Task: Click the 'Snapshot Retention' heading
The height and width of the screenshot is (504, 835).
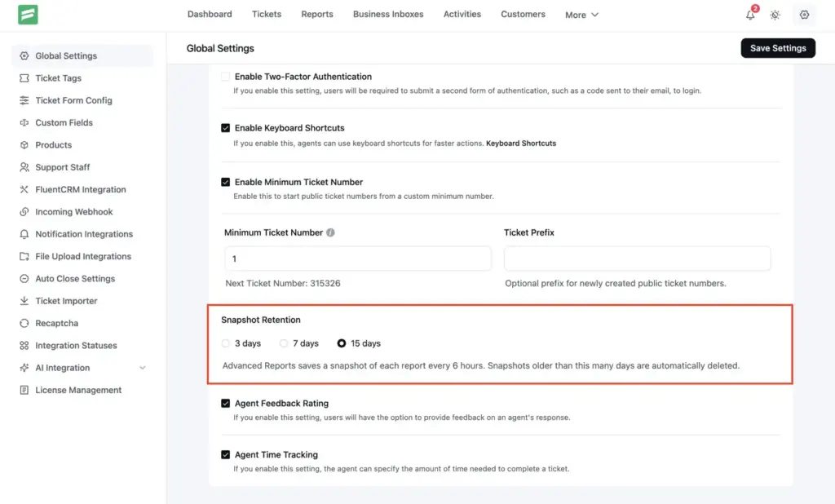Action: point(260,320)
